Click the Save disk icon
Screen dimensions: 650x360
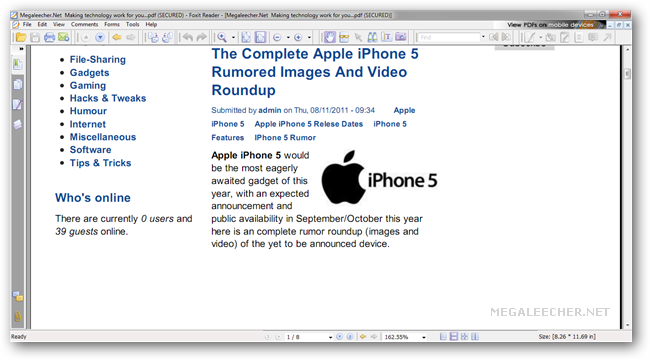[35, 37]
